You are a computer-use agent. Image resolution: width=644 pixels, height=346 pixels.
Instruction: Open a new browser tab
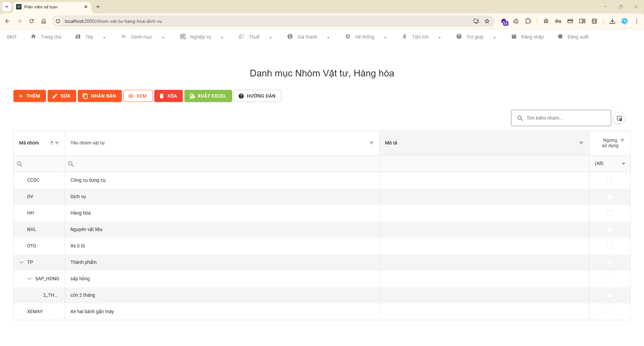pos(98,7)
